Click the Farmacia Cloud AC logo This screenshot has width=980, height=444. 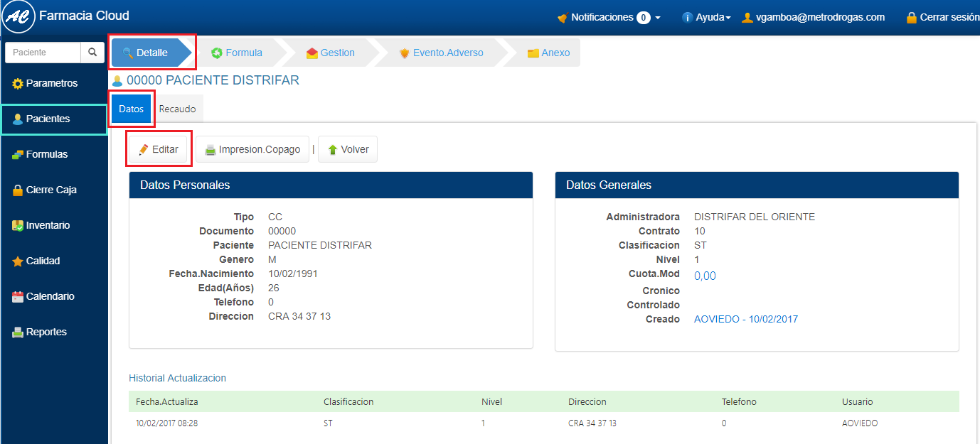19,17
